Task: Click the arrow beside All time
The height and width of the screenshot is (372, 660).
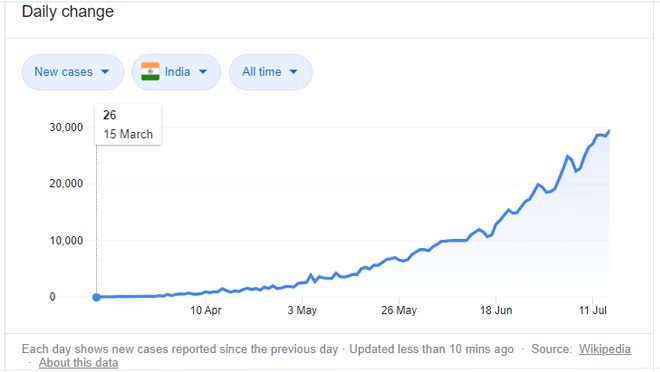Action: (x=293, y=72)
